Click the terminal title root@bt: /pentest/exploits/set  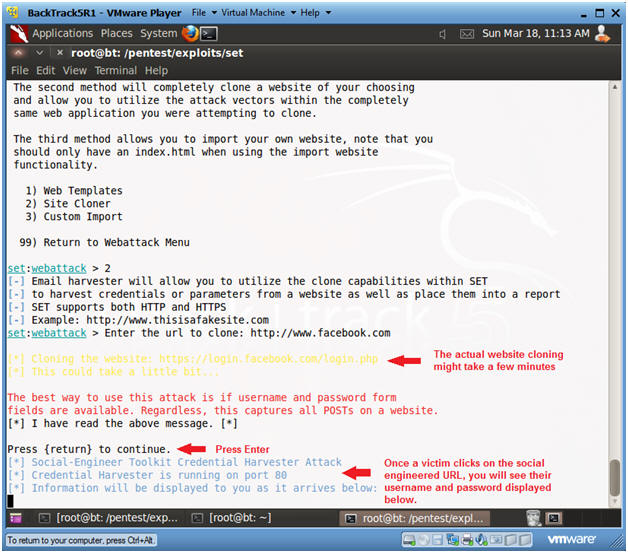(157, 53)
